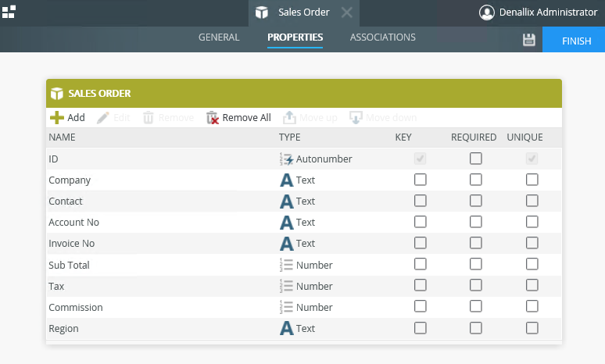The image size is (605, 364).
Task: Enable Required checkbox for Company
Action: (475, 180)
